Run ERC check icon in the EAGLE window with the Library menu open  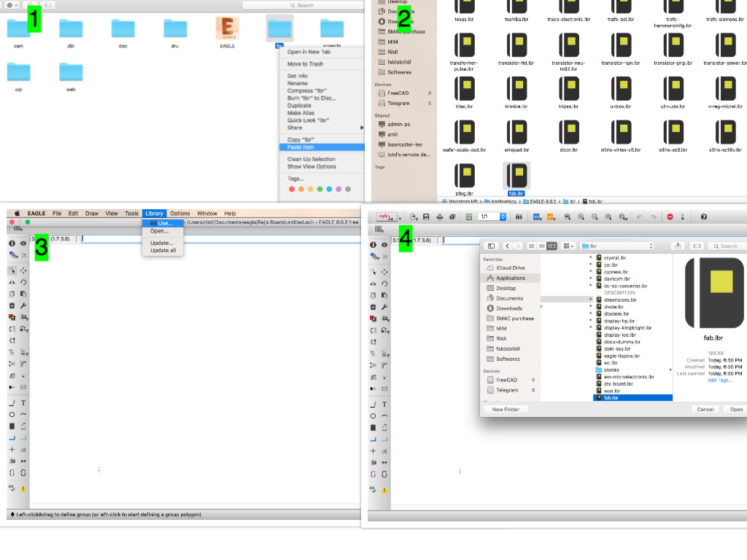click(12, 489)
